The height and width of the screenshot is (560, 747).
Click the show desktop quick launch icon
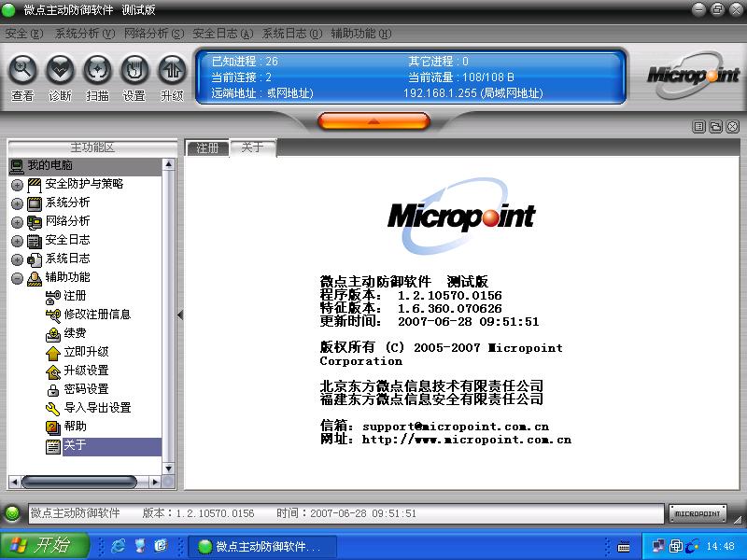coord(140,546)
